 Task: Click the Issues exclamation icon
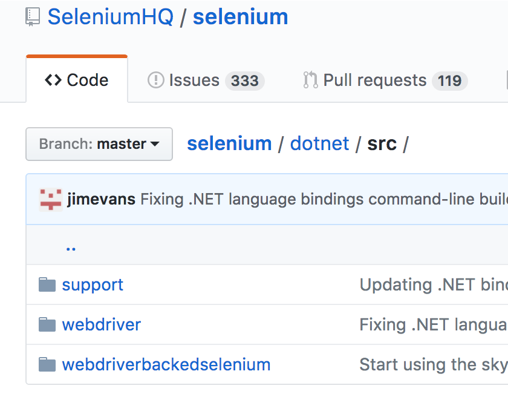[156, 80]
